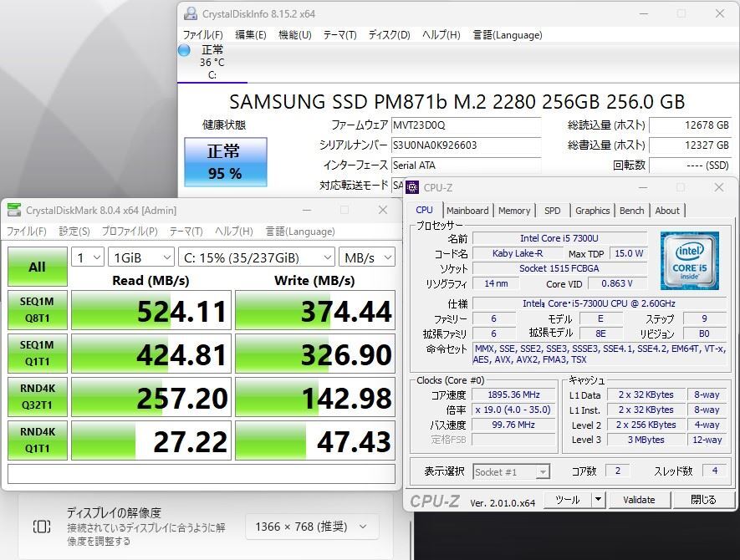Click the code name value Kaby Lake-R

(518, 253)
